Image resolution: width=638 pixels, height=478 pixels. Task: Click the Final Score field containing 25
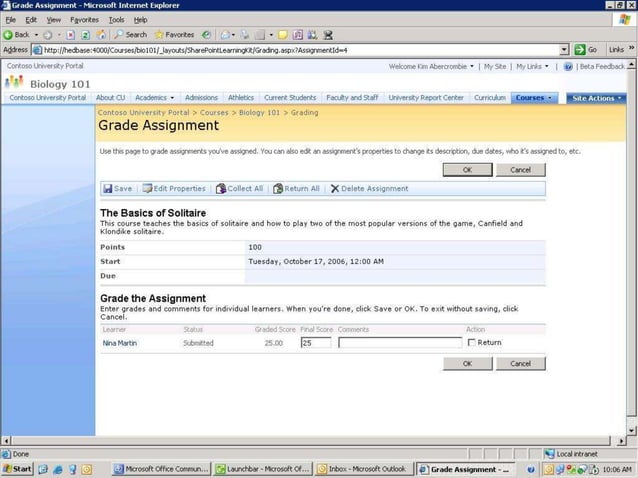tap(316, 343)
